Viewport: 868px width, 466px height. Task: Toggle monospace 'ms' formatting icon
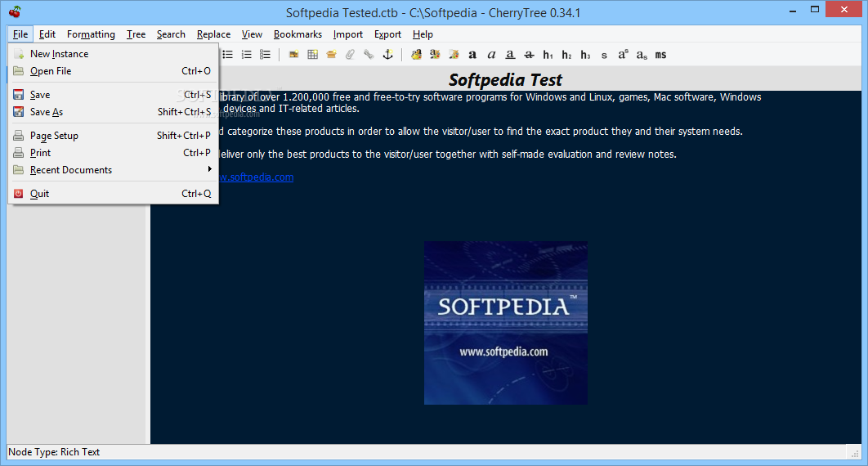tap(660, 55)
